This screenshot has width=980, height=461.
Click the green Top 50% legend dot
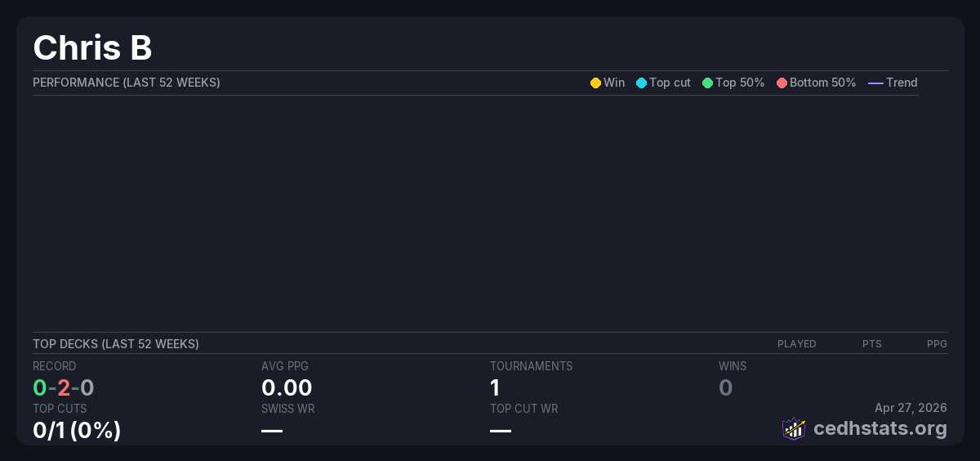coord(707,83)
